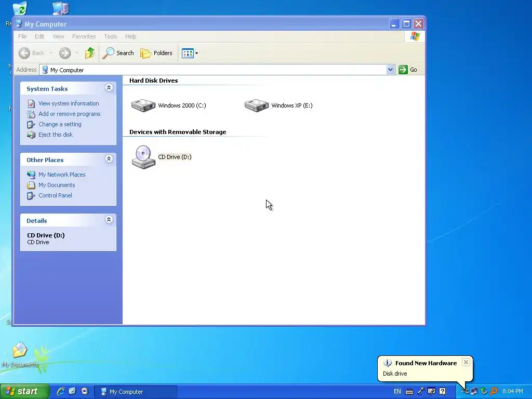Click the Change a setting icon
The height and width of the screenshot is (399, 532).
click(31, 125)
